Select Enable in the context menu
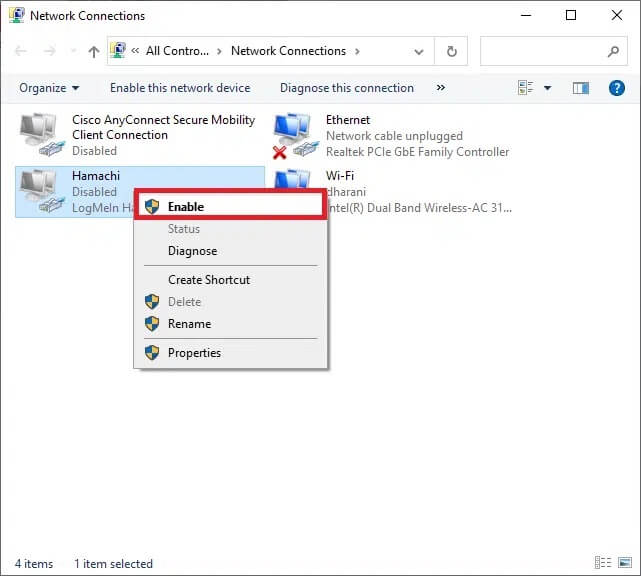The height and width of the screenshot is (576, 641). (230, 206)
